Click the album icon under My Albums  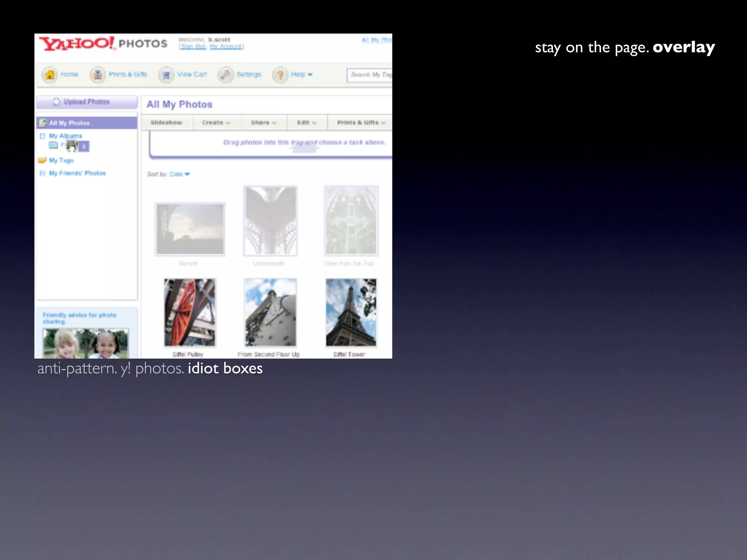pyautogui.click(x=53, y=145)
